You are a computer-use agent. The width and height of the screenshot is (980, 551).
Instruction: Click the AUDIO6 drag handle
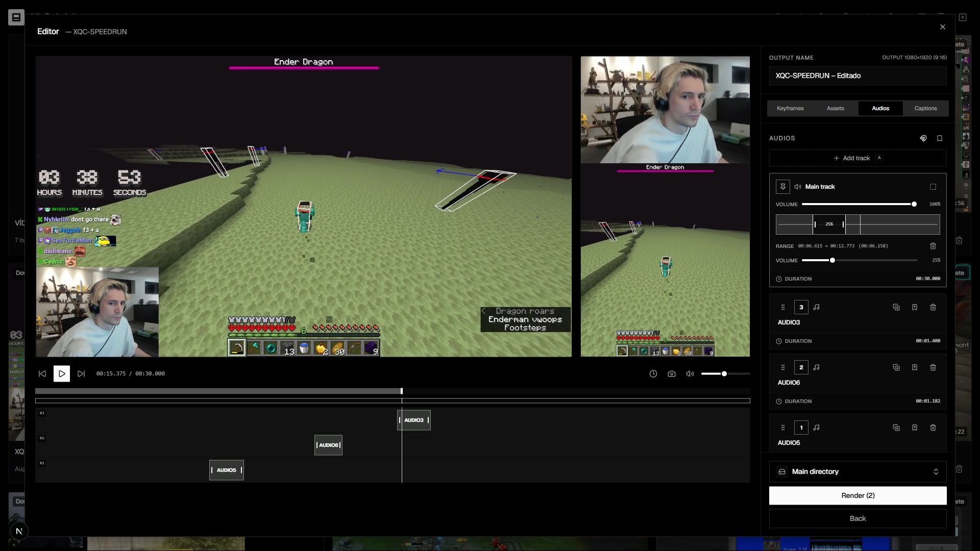(x=783, y=367)
